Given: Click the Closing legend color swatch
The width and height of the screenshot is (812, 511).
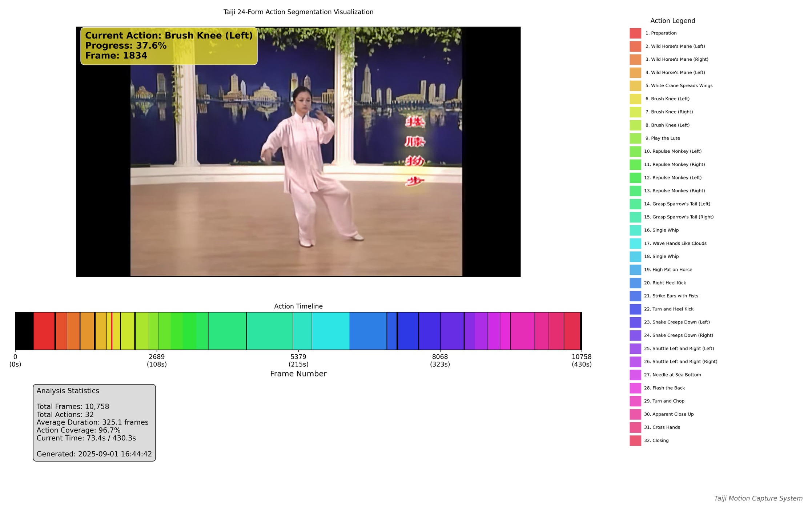Looking at the screenshot, I should (x=635, y=440).
